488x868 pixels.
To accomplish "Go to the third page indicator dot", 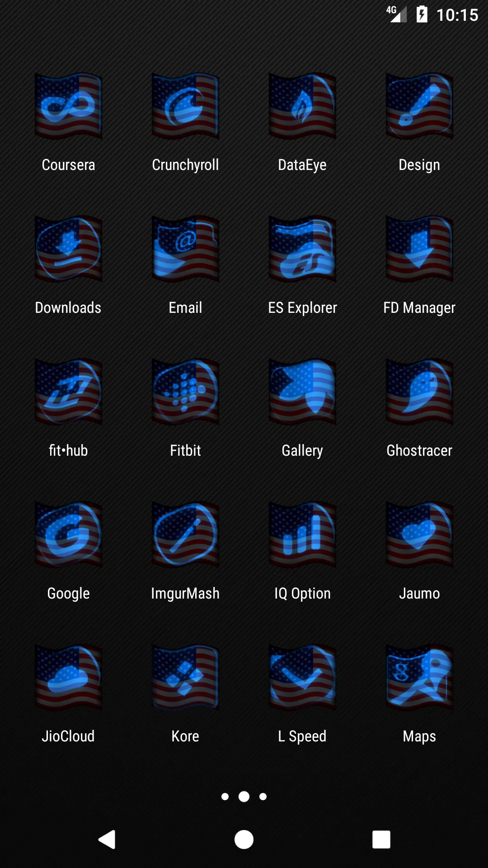I will [263, 797].
